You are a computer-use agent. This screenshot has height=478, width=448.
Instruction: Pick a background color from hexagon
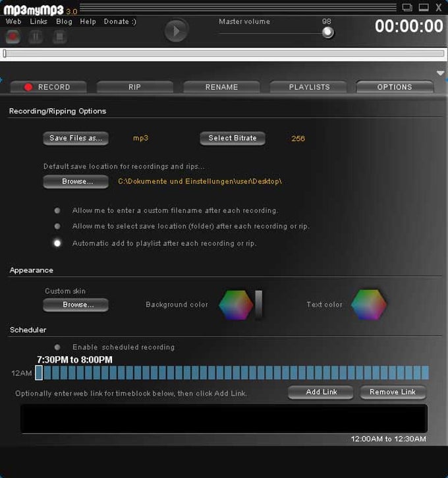236,305
